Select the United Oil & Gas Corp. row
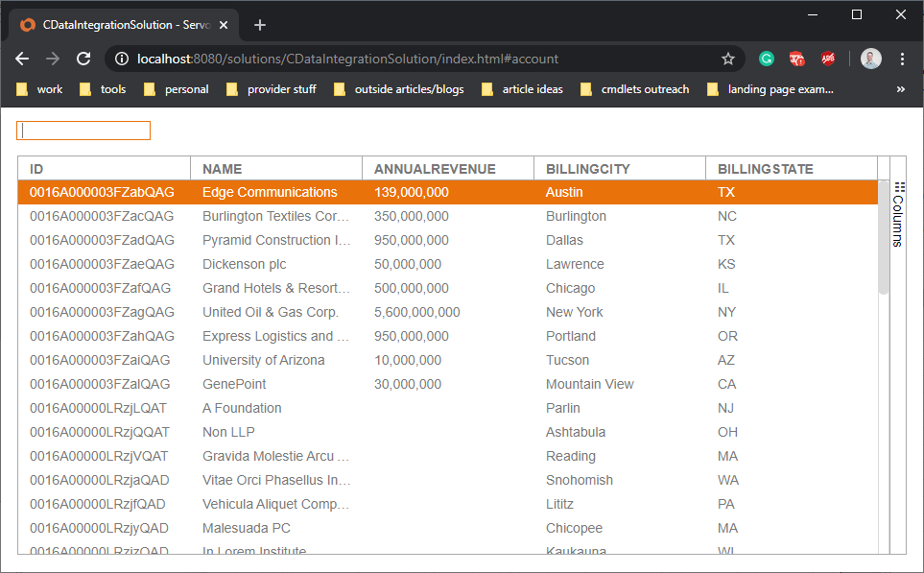The width and height of the screenshot is (924, 573). (x=271, y=312)
